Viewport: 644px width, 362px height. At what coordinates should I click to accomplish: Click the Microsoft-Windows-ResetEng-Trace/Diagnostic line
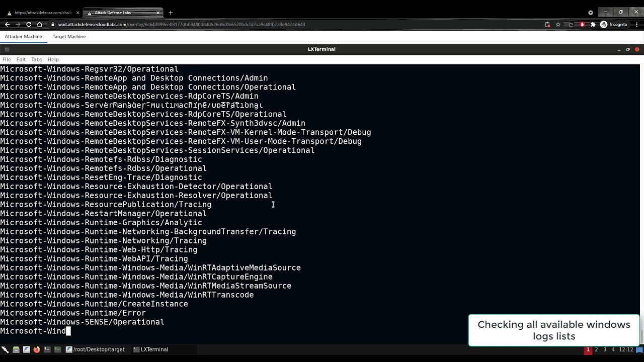(101, 177)
